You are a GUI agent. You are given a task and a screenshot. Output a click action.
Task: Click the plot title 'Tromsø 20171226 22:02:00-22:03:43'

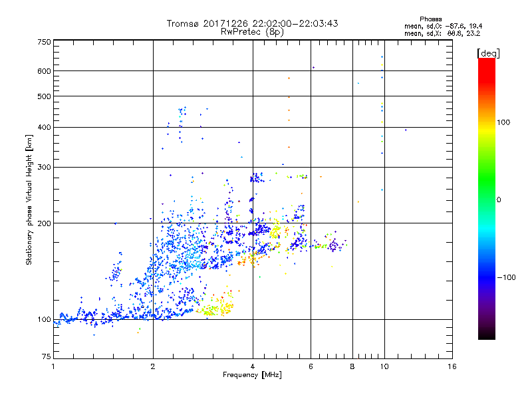tap(252, 23)
